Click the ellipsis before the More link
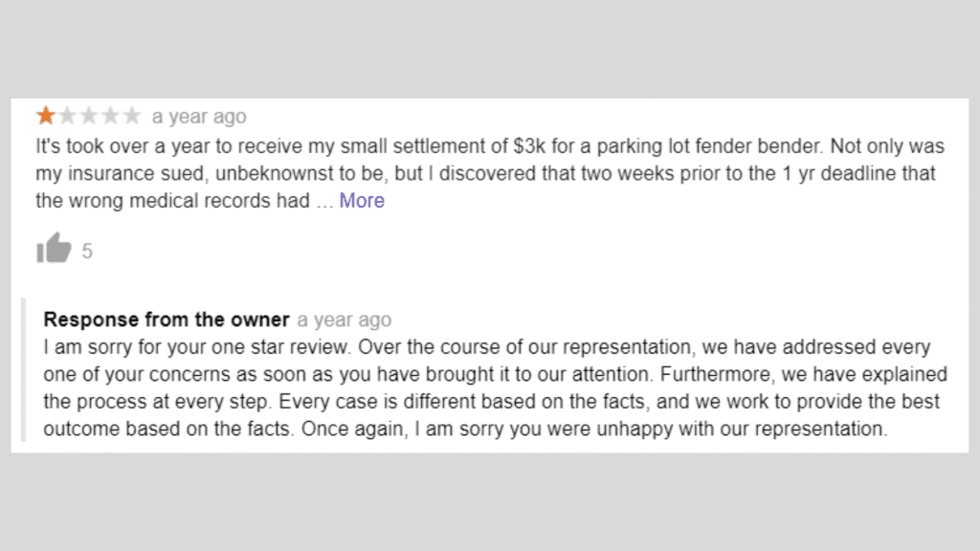980x551 pixels. [323, 202]
